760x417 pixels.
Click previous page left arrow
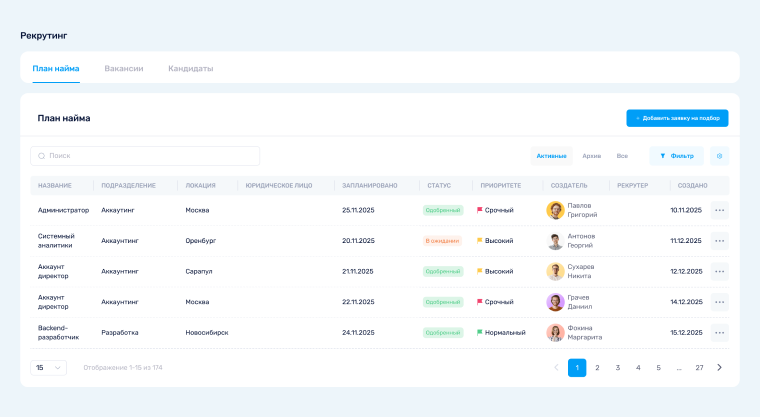(556, 368)
